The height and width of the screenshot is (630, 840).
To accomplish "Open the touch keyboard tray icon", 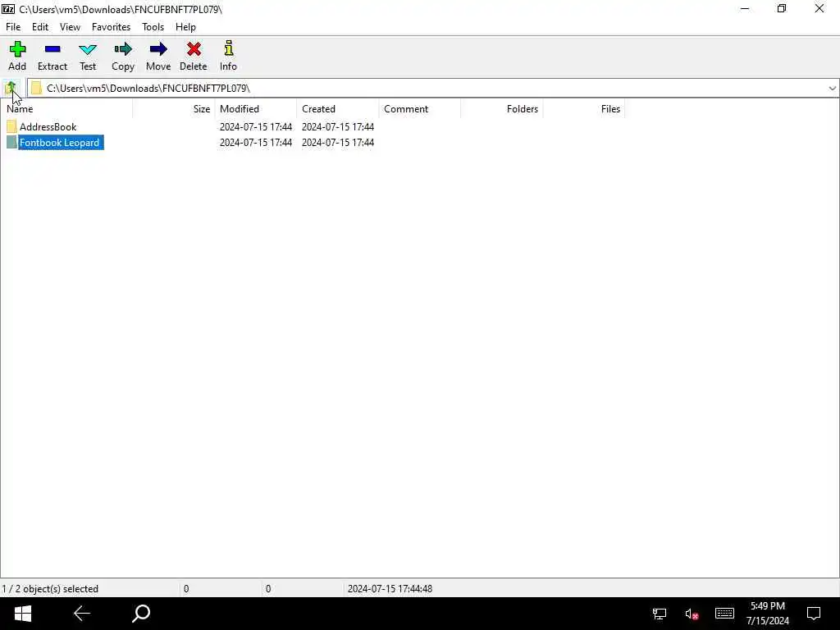I will 724,614.
